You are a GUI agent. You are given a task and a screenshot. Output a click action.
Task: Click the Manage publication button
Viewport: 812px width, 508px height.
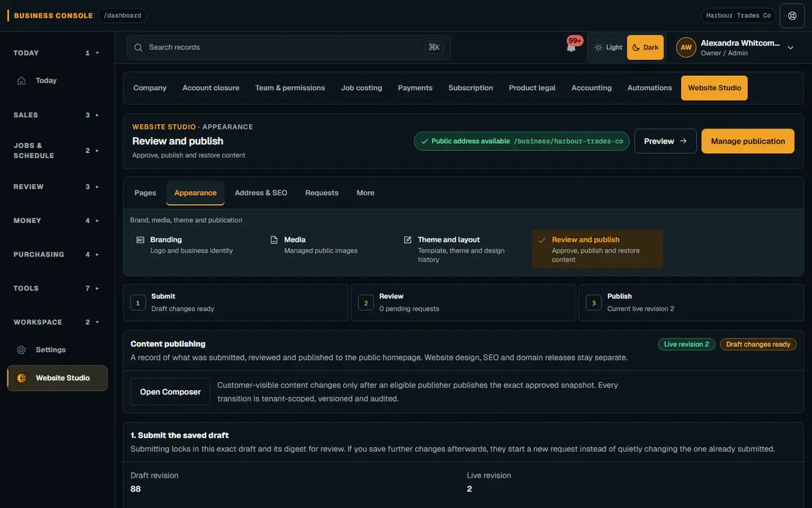tap(748, 141)
